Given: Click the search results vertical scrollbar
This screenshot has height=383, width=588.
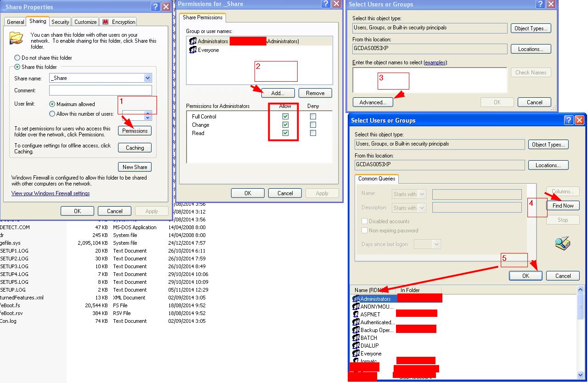Looking at the screenshot, I should [581, 332].
